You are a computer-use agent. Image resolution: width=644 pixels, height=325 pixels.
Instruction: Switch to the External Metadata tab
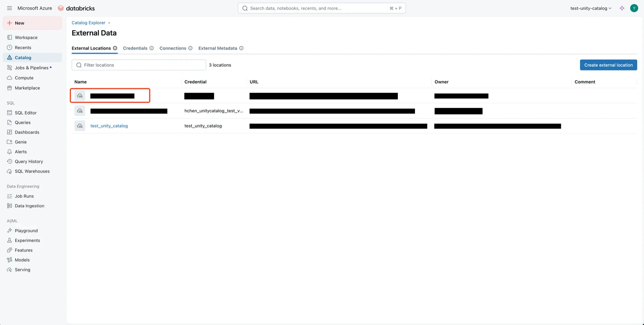(218, 48)
